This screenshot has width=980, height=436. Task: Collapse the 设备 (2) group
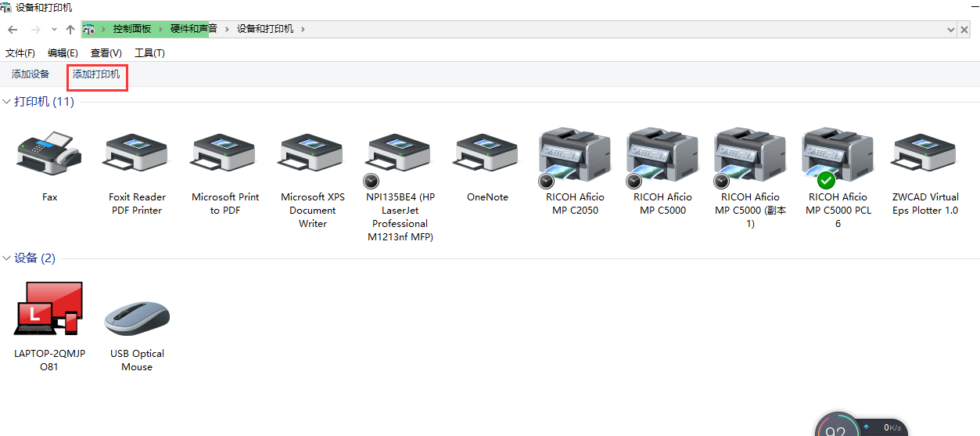(7, 258)
